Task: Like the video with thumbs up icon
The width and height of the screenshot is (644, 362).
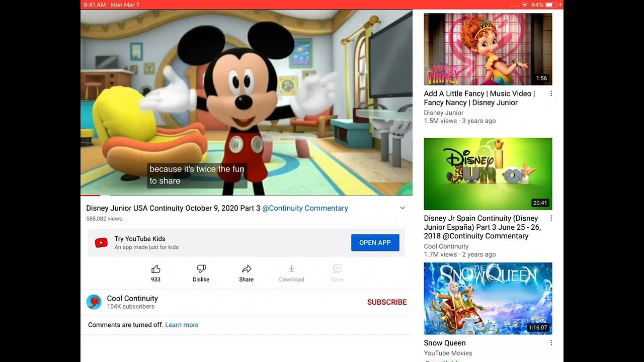Action: click(x=156, y=269)
